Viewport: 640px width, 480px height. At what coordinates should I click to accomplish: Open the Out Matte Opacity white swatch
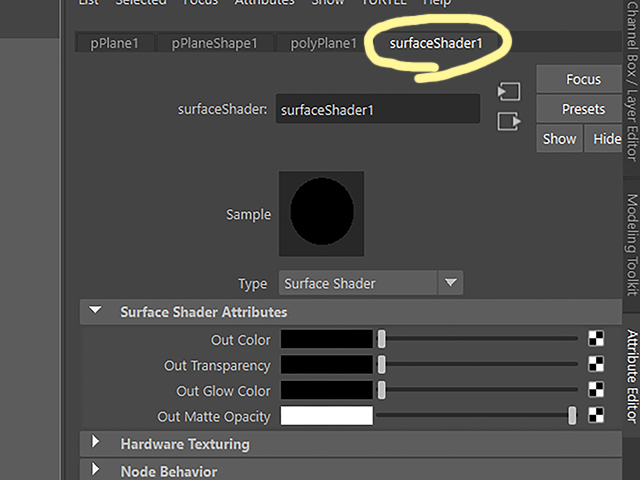pos(327,416)
